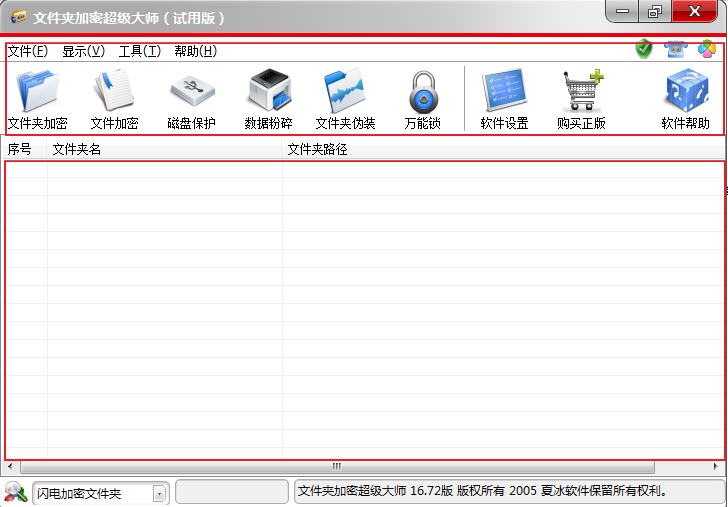This screenshot has height=507, width=728.
Task: Click the 文件夹加密超级大师 16.72版 copyright text
Action: click(483, 491)
